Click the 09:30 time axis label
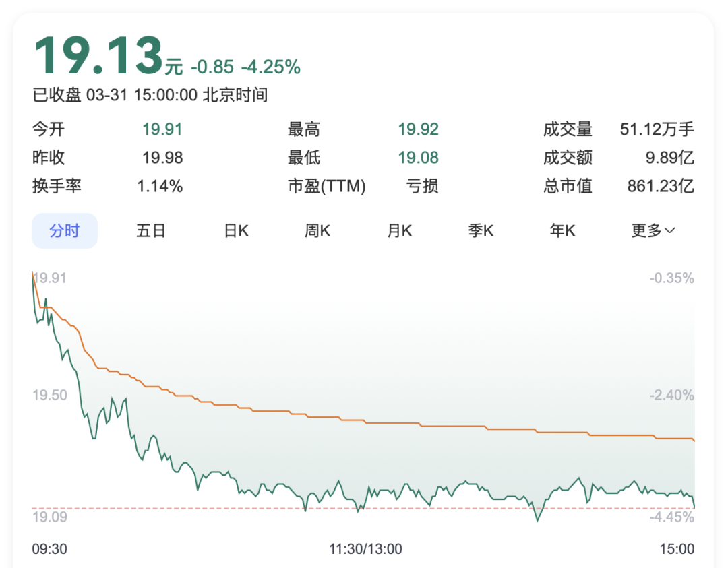Screen dimensions: 728x568 coord(50,549)
